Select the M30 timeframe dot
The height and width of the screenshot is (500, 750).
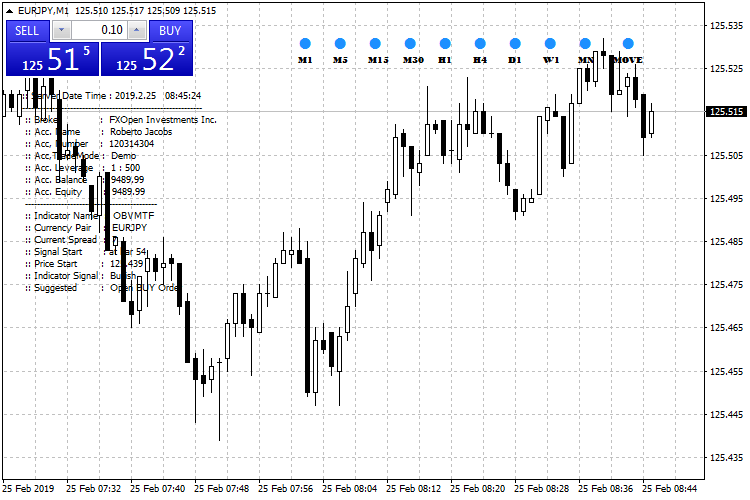tap(410, 44)
